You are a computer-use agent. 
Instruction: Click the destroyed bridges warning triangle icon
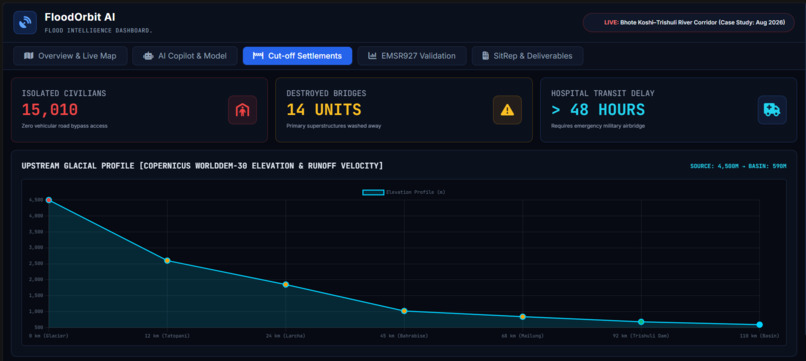[507, 110]
